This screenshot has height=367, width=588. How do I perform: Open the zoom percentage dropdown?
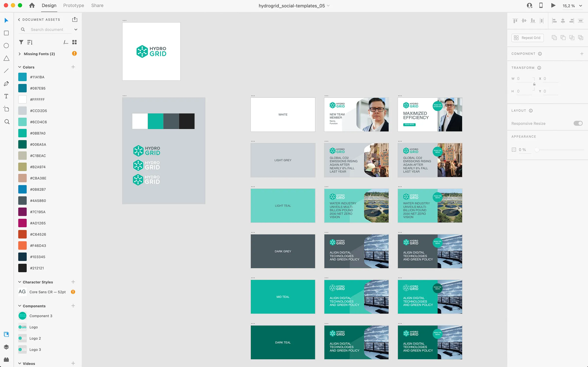[580, 6]
